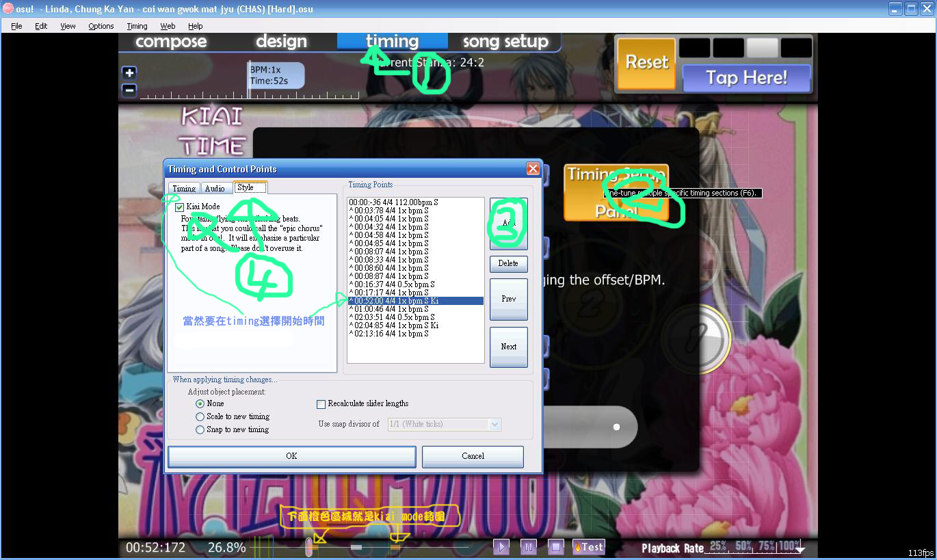Open the timing editor mode
The image size is (937, 560).
pos(392,41)
